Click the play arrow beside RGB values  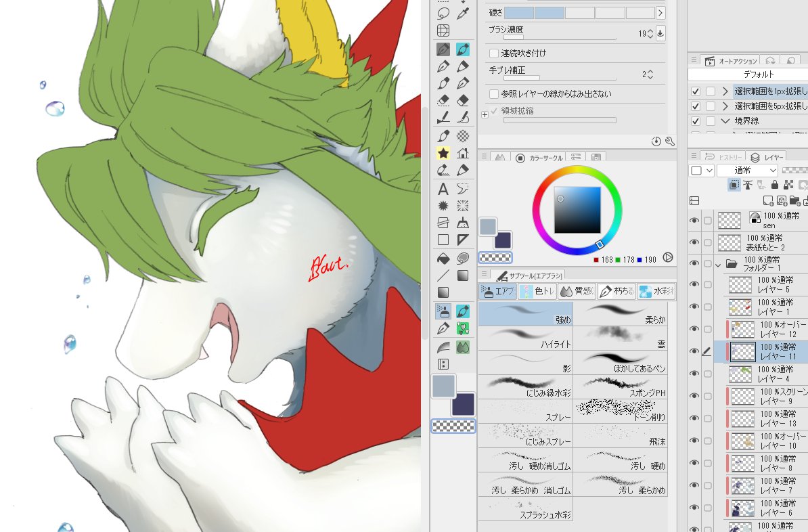pos(668,257)
